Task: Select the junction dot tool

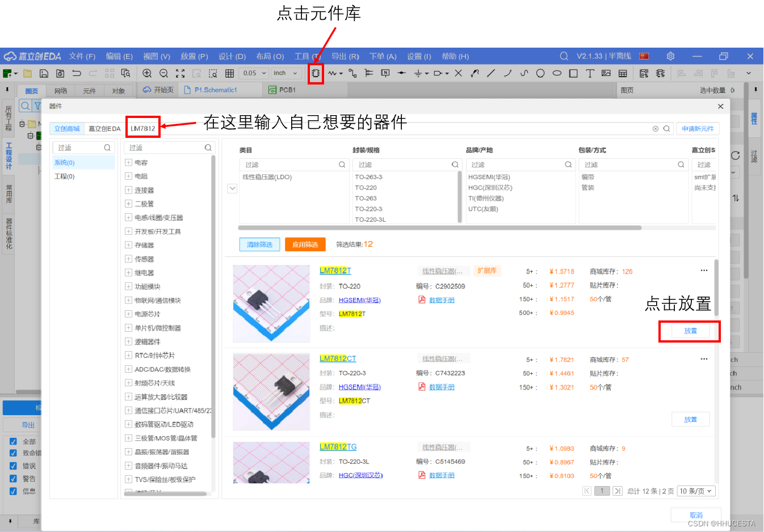Action: (401, 73)
